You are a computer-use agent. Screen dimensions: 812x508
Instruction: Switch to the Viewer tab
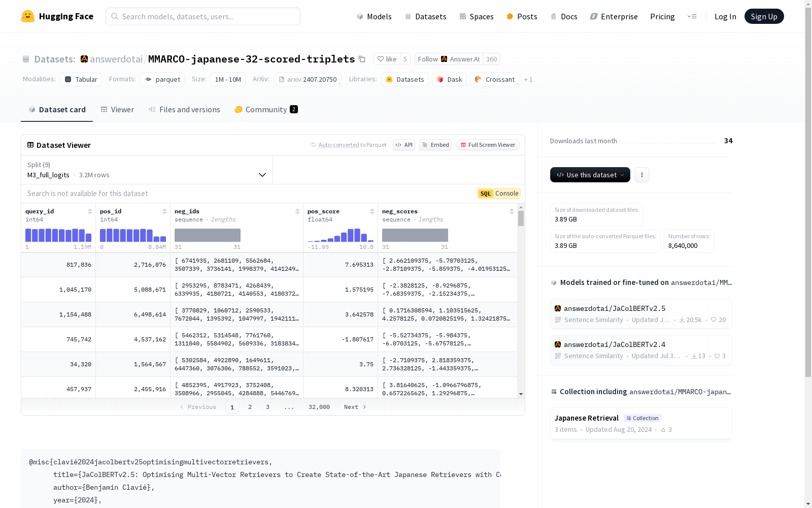click(x=117, y=109)
